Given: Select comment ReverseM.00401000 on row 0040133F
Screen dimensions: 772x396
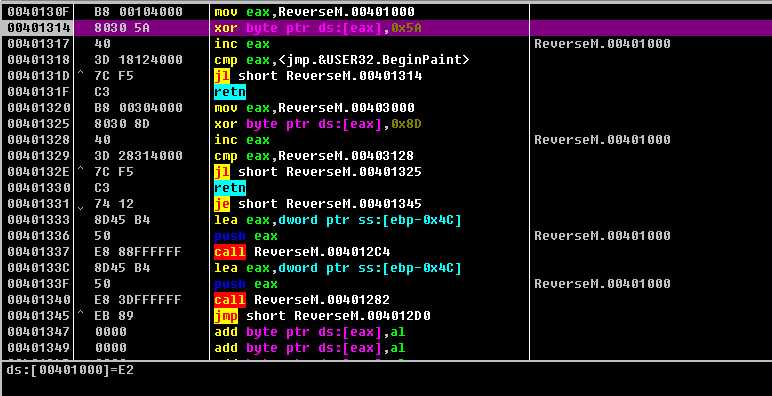Looking at the screenshot, I should [603, 284].
